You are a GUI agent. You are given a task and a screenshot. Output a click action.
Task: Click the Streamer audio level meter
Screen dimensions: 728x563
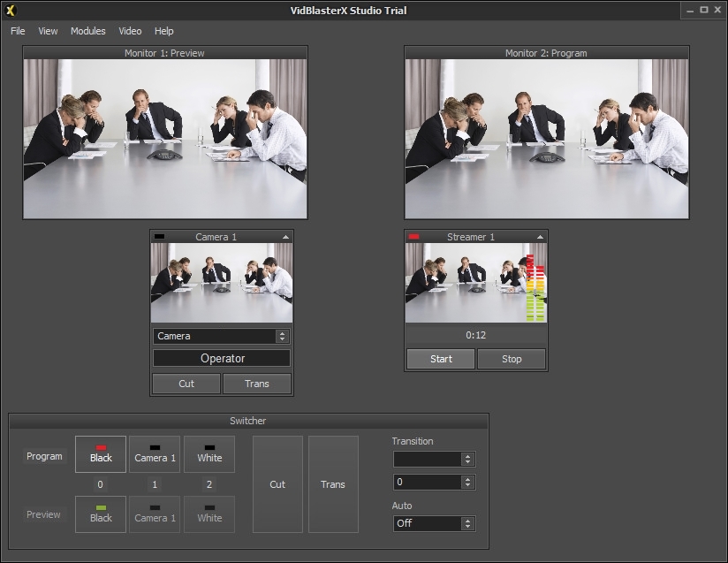(x=535, y=288)
